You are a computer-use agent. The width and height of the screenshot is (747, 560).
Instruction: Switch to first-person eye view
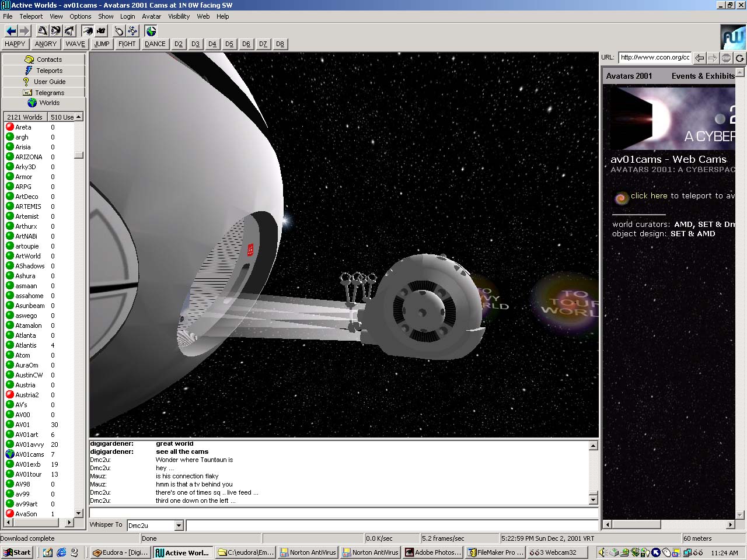pyautogui.click(x=87, y=31)
